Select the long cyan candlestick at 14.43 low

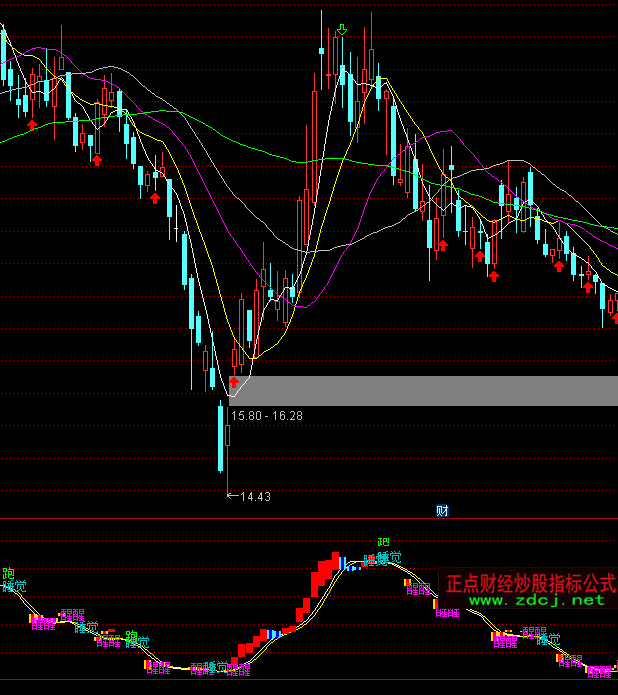(x=221, y=435)
